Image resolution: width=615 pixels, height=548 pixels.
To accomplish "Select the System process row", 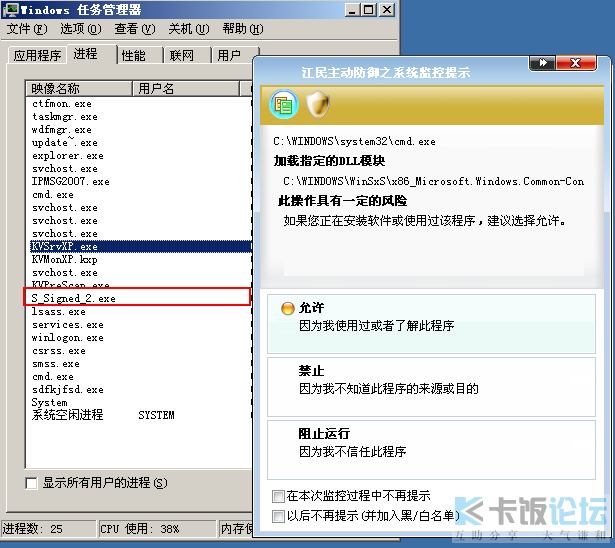I will (x=49, y=402).
